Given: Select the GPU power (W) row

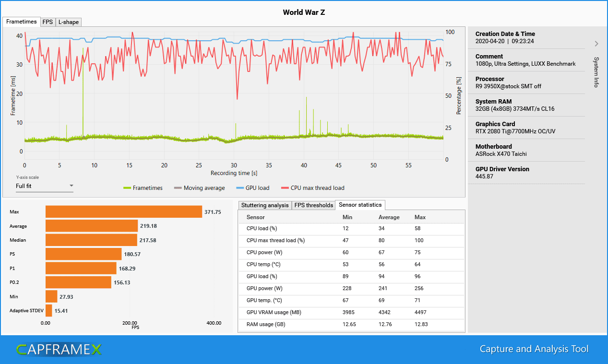Looking at the screenshot, I should coord(351,289).
